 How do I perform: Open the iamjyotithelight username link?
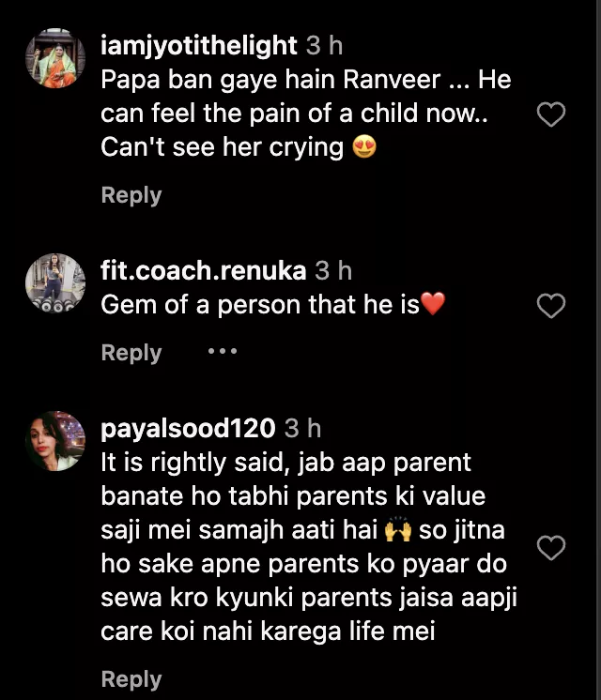[199, 44]
